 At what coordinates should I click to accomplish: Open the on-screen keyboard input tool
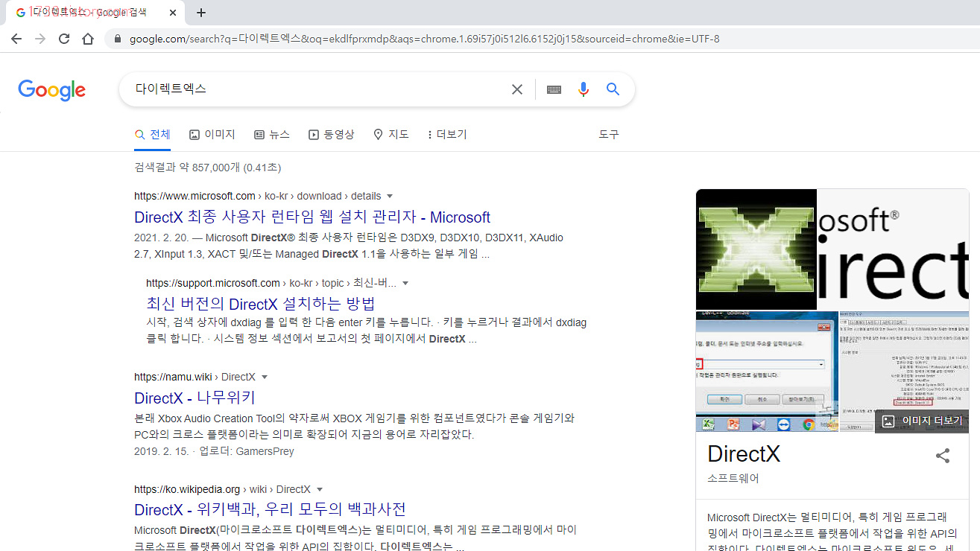pyautogui.click(x=554, y=89)
